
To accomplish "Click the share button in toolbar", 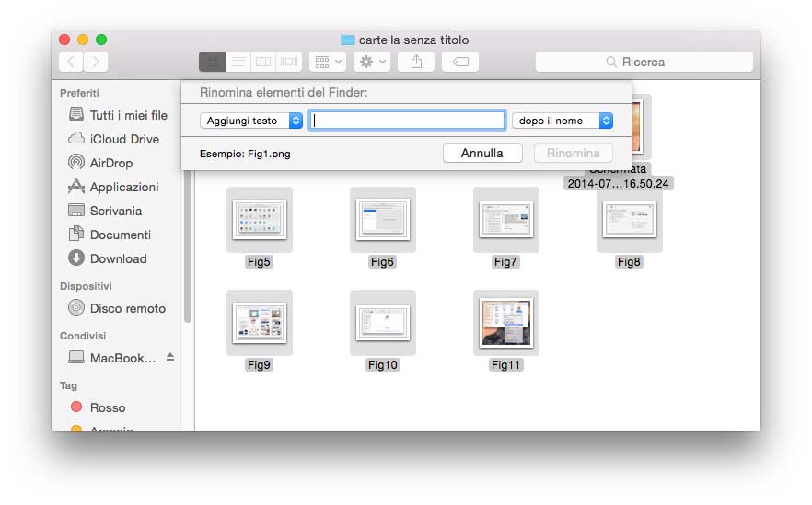I will click(x=416, y=63).
